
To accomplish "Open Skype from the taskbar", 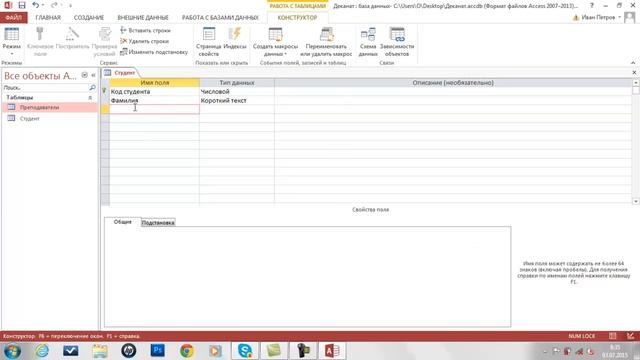I will [x=245, y=351].
